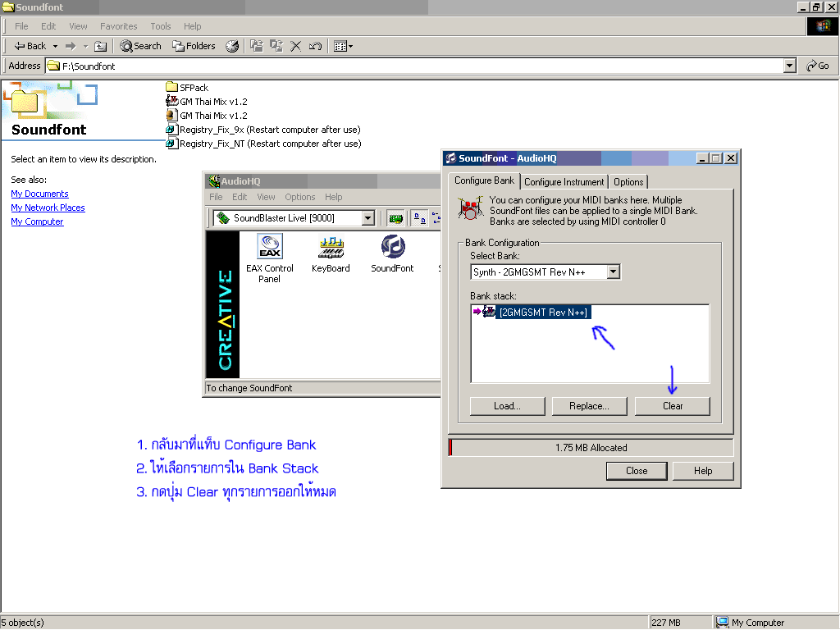Click the 1.75 MB Allocated memory bar
The height and width of the screenshot is (630, 840).
pos(591,447)
